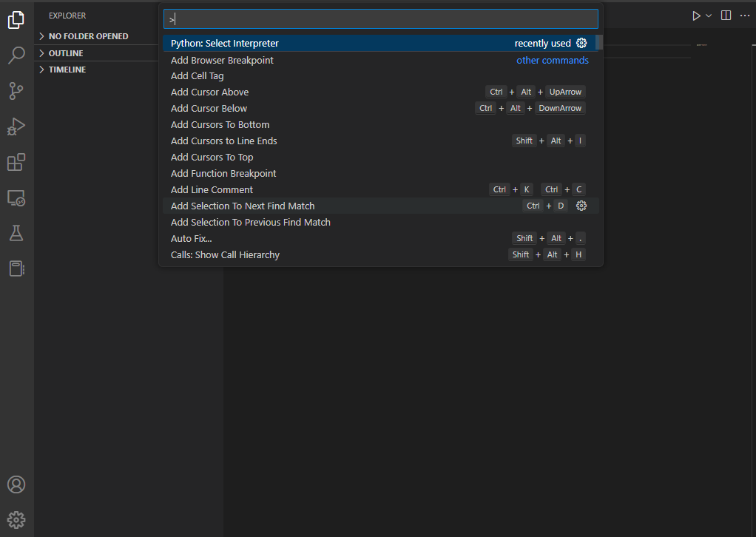The height and width of the screenshot is (537, 756).
Task: Open the Testing panel
Action: [x=16, y=233]
